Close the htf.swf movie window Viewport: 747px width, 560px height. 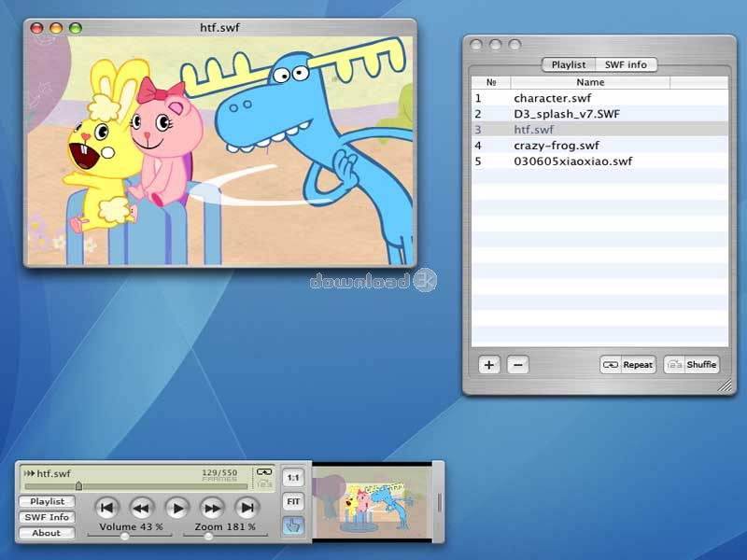click(x=36, y=28)
